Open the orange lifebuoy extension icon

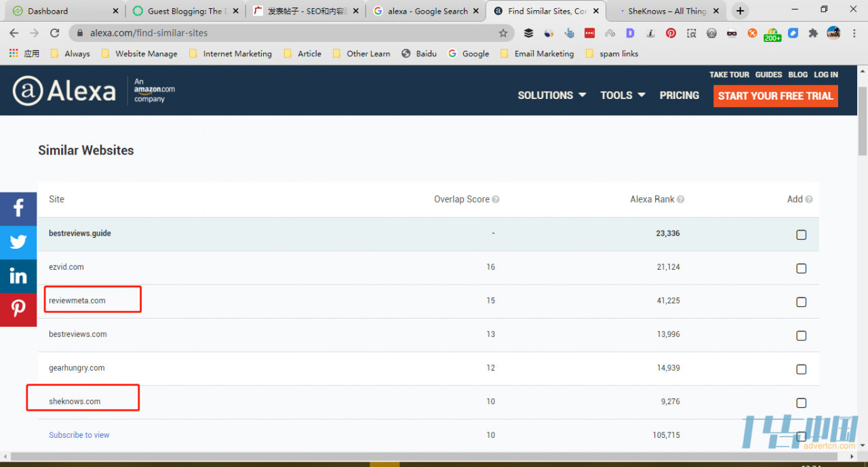[x=752, y=33]
